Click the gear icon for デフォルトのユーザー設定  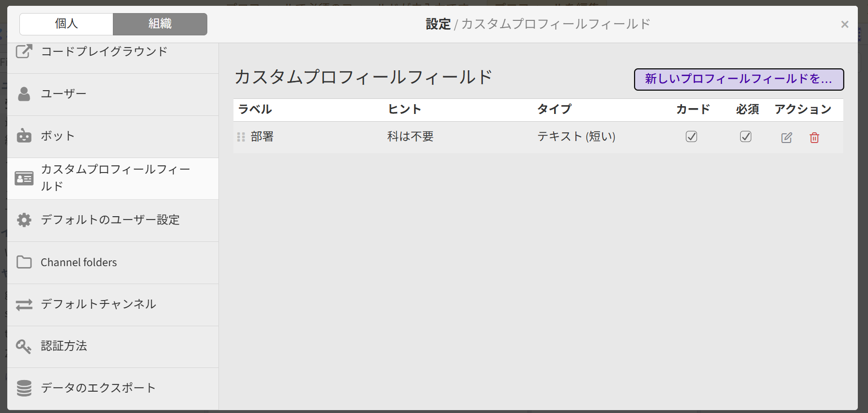pyautogui.click(x=24, y=220)
